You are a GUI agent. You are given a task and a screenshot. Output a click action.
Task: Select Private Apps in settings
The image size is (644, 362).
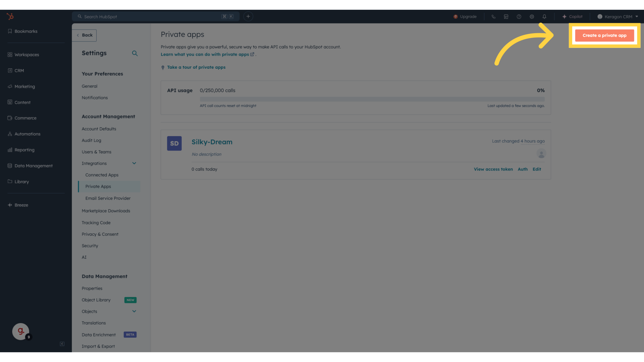click(109, 186)
